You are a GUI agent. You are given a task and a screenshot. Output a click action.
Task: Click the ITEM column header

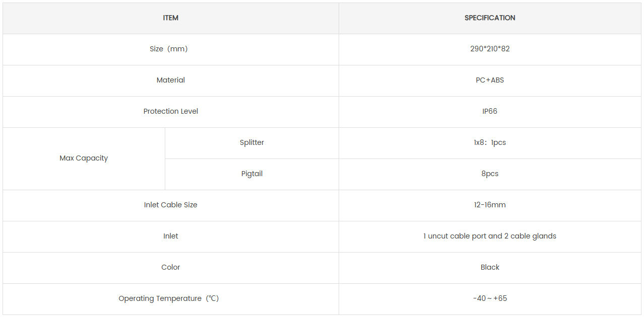click(170, 18)
